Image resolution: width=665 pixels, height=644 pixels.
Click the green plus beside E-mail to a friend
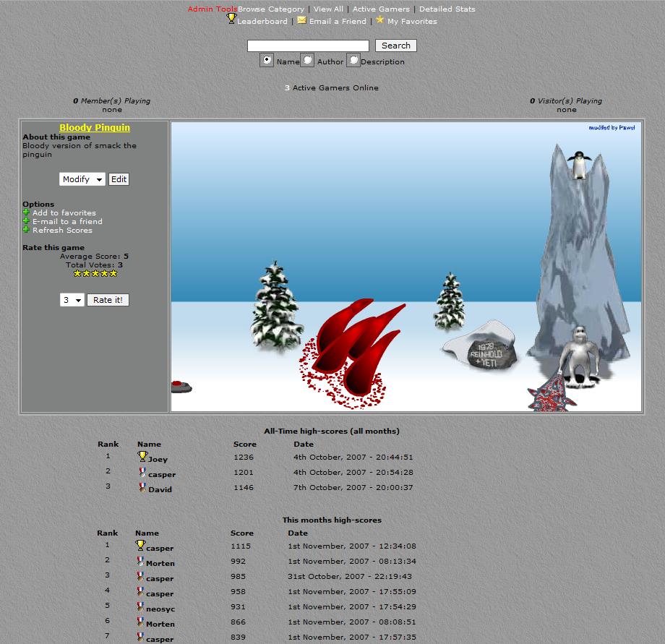[x=26, y=221]
